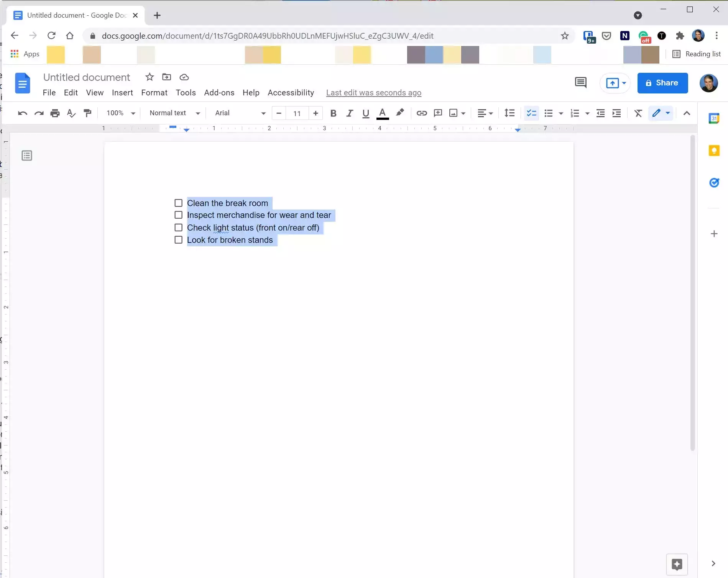Click the Print icon
This screenshot has width=728, height=578.
point(55,113)
